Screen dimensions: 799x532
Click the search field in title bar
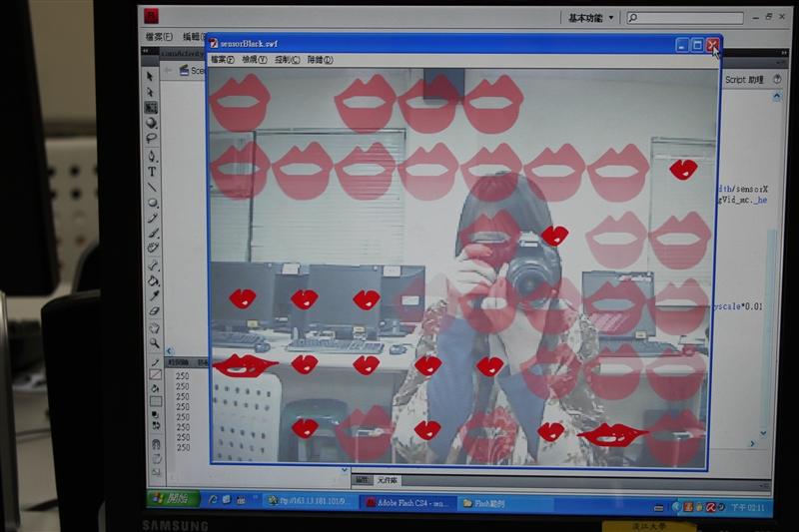click(689, 18)
